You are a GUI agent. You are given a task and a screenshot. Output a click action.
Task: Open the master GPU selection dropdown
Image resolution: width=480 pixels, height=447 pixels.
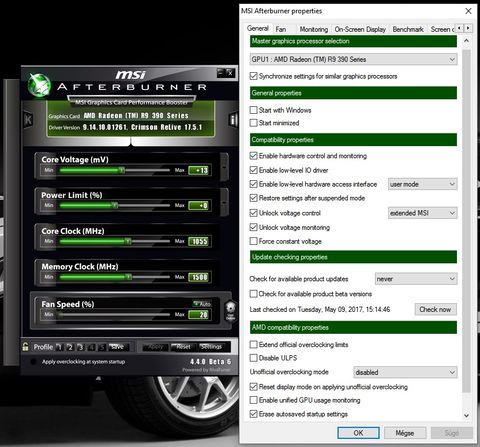click(x=353, y=59)
